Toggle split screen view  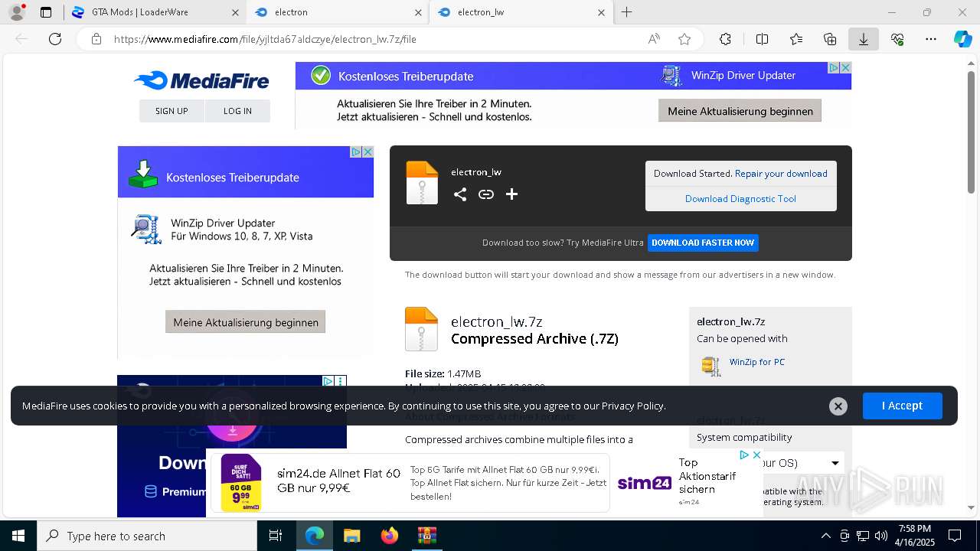(762, 39)
